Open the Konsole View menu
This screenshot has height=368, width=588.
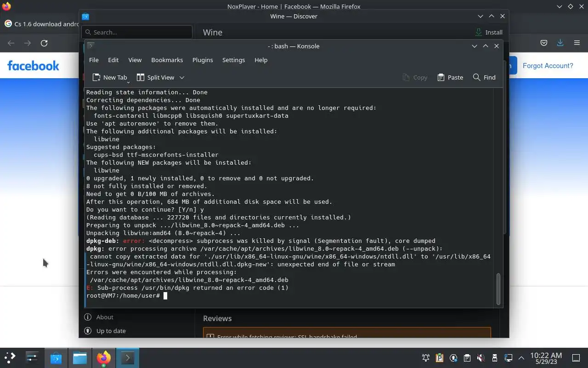click(135, 60)
